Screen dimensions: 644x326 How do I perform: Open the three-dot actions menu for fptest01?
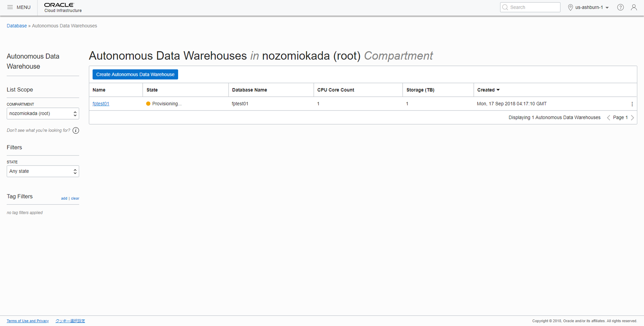tap(632, 104)
